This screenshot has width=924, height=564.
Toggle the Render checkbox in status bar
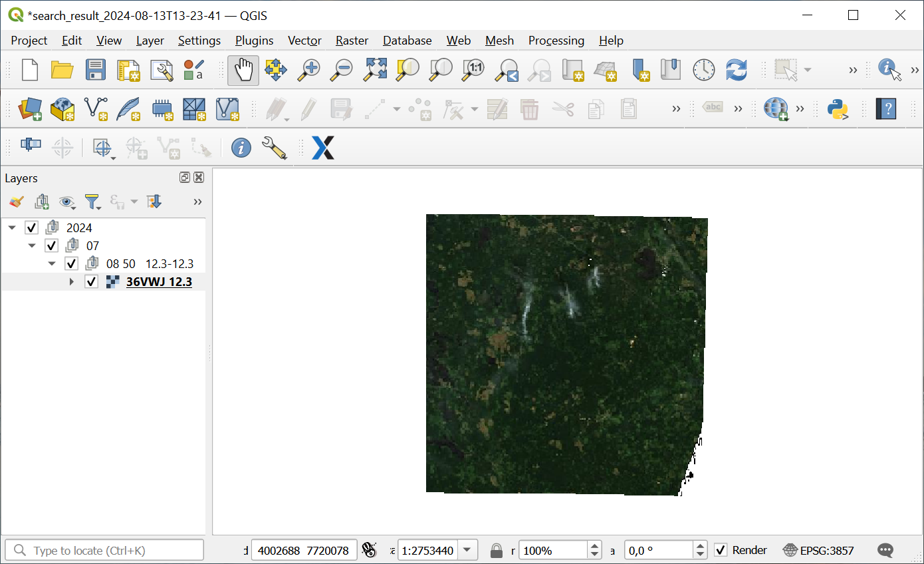coord(720,550)
